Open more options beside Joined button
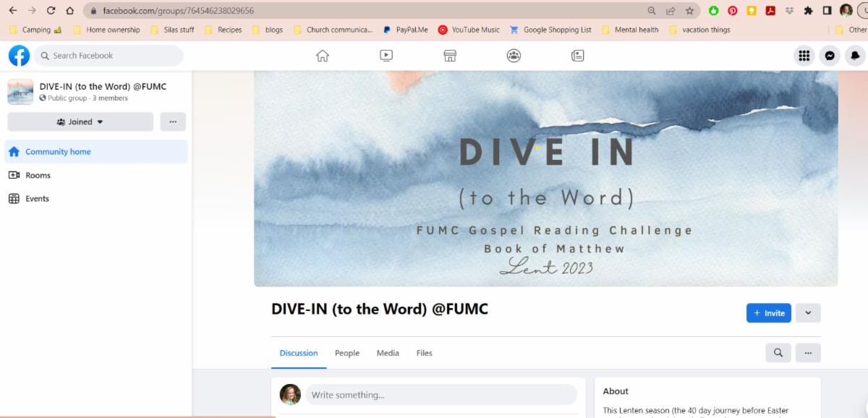 (173, 121)
